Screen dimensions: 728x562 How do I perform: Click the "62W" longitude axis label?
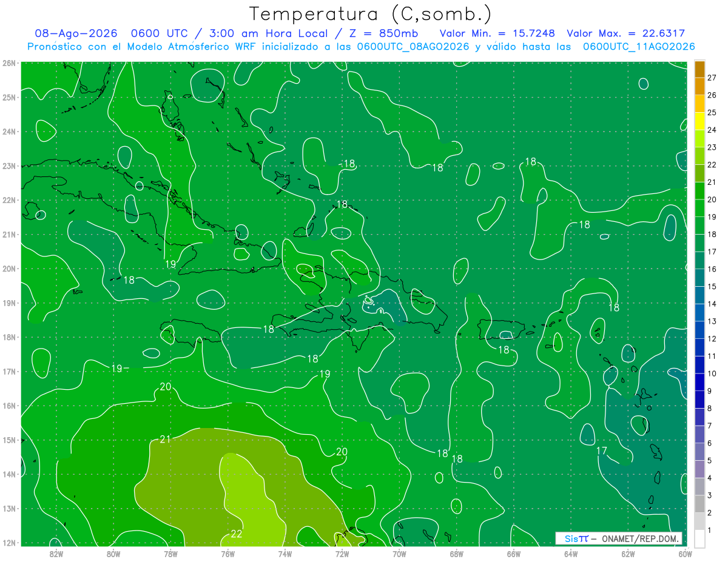pyautogui.click(x=628, y=554)
